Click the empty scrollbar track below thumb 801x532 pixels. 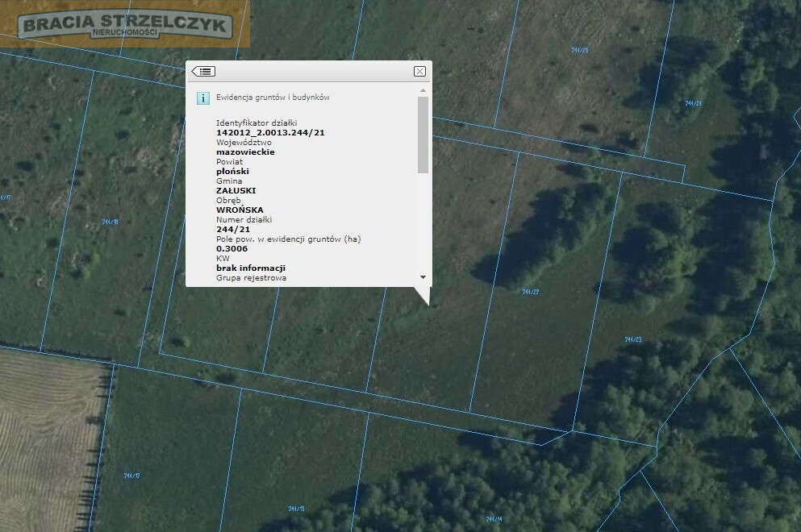[x=423, y=223]
